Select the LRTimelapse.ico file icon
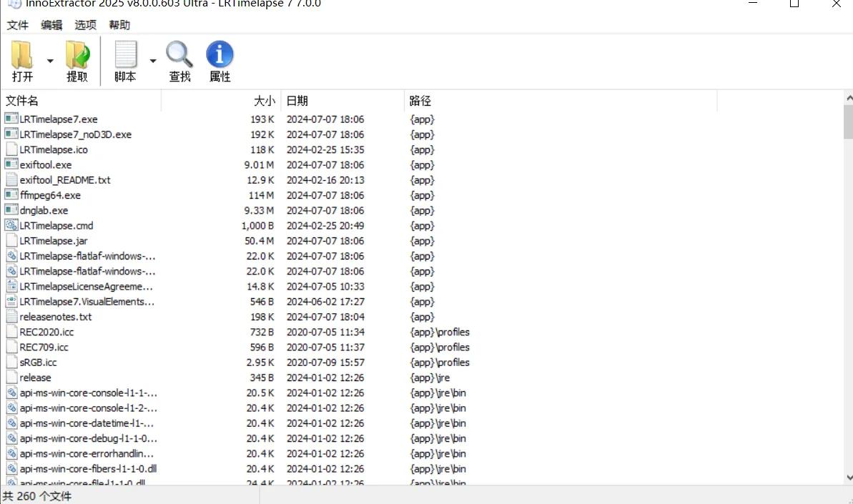 [11, 149]
